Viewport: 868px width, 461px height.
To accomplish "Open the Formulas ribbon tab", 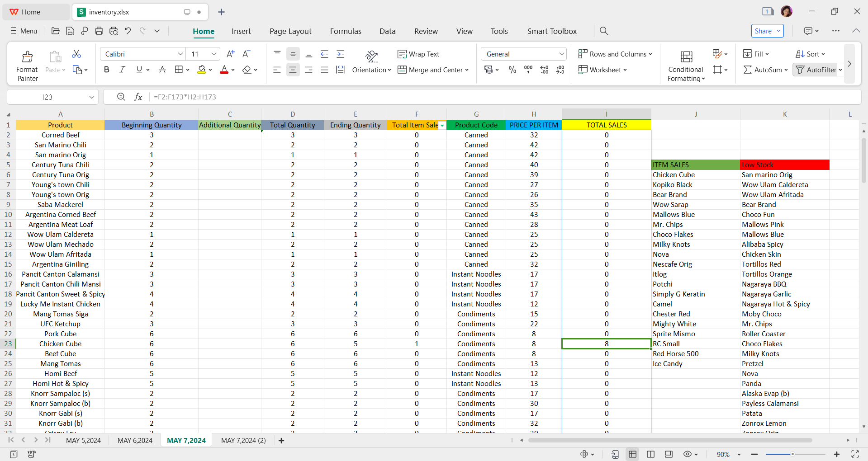I will point(346,31).
